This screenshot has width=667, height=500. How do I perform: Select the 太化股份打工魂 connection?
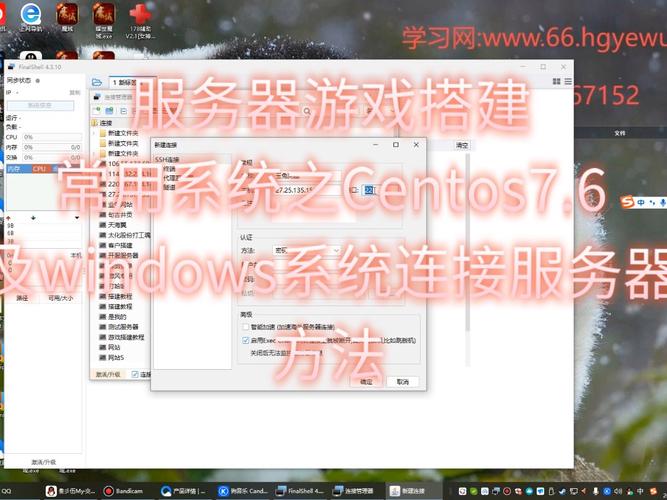[125, 235]
